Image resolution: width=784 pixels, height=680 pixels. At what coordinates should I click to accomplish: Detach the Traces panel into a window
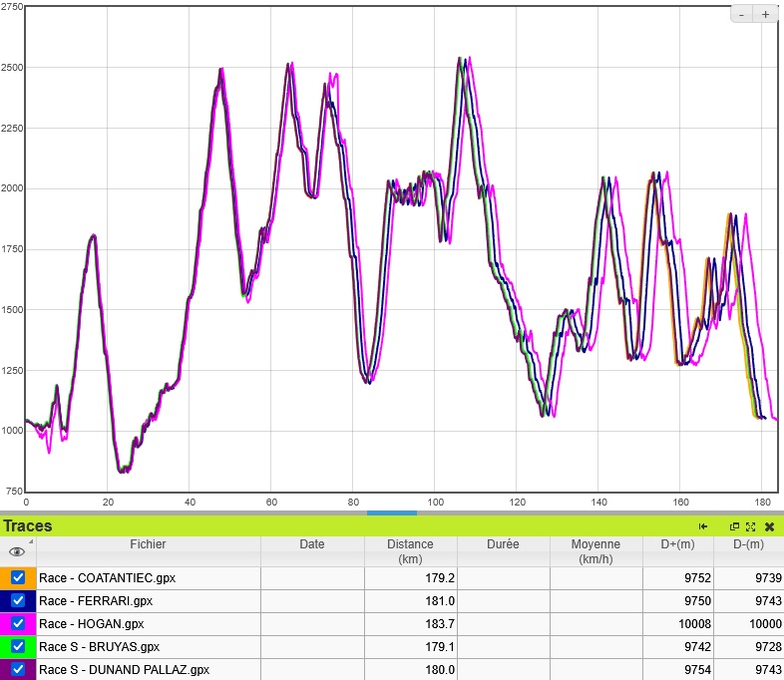click(x=734, y=526)
